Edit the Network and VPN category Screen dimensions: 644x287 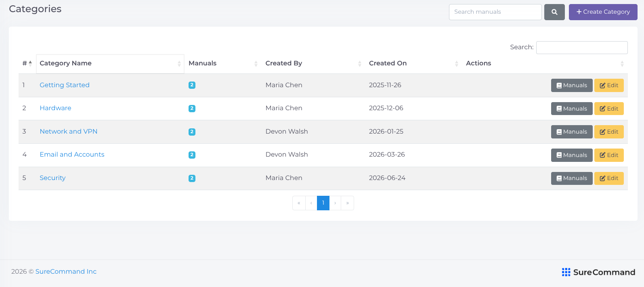[x=609, y=132]
